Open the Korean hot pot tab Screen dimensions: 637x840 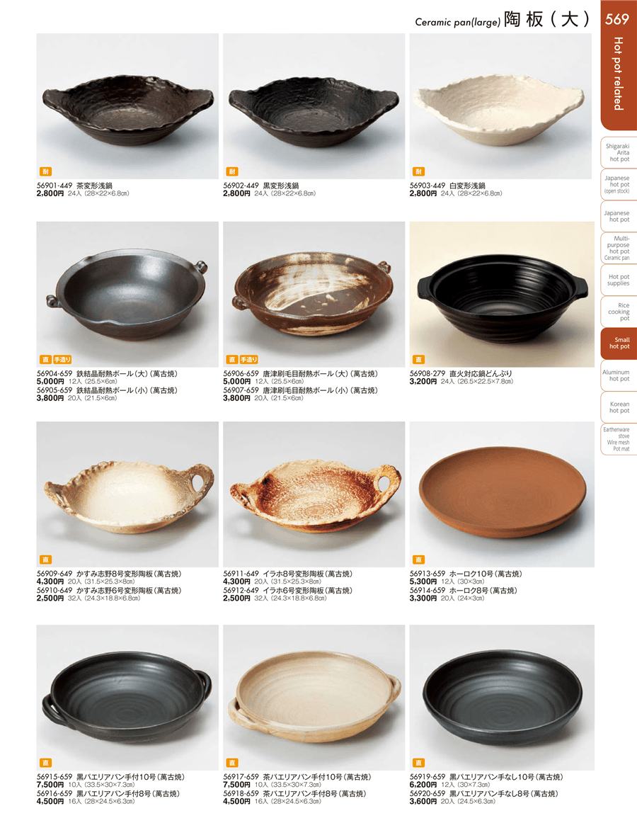tap(619, 408)
